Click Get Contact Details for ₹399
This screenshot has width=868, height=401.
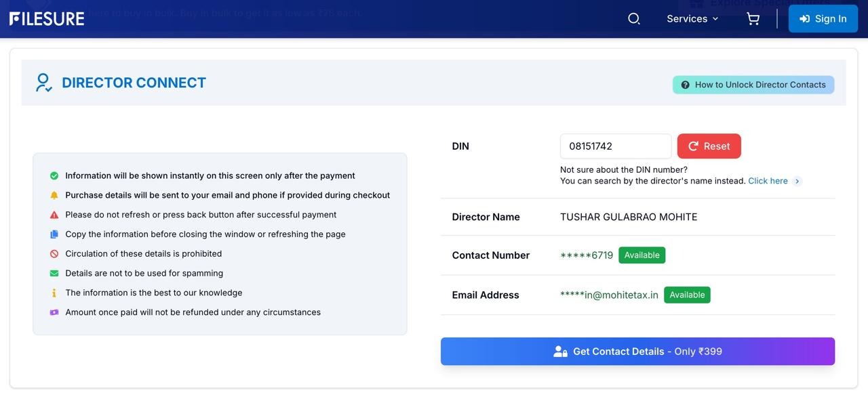[x=637, y=352]
